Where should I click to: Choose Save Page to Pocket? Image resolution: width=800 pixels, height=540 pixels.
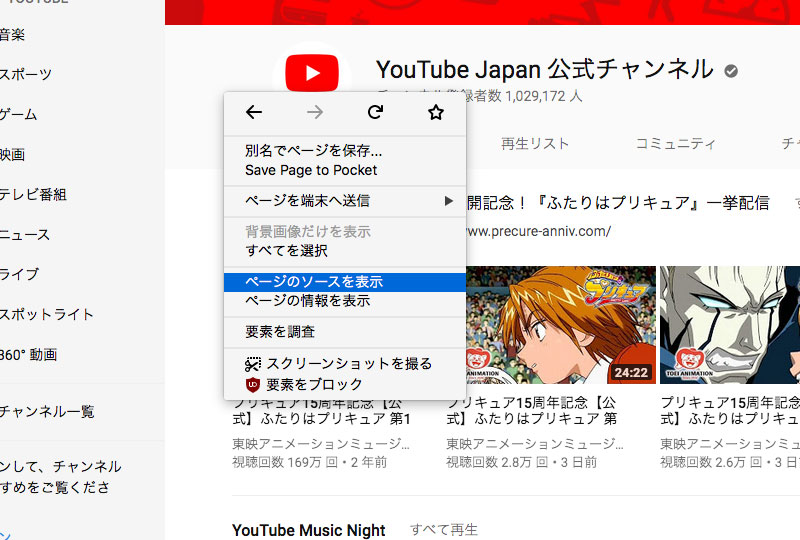344,170
